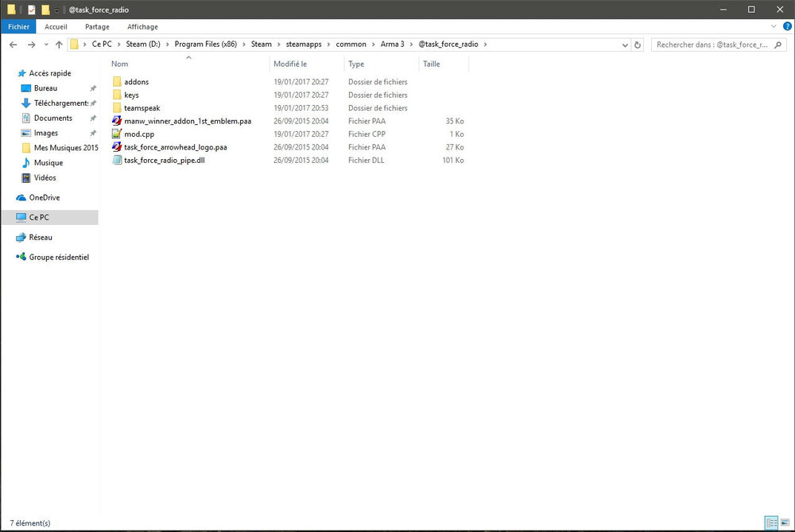This screenshot has width=795, height=532.
Task: Navigate to Steam (D:) in breadcrumb
Action: (143, 44)
